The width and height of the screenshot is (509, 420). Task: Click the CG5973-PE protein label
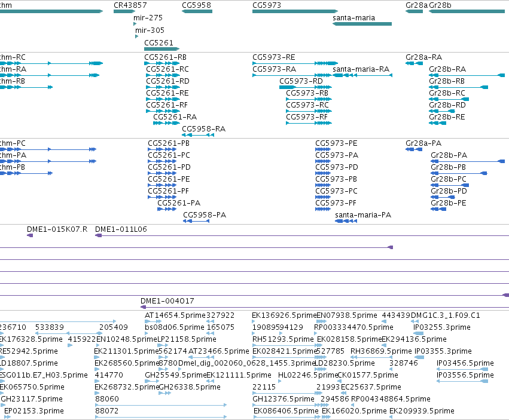click(x=336, y=143)
